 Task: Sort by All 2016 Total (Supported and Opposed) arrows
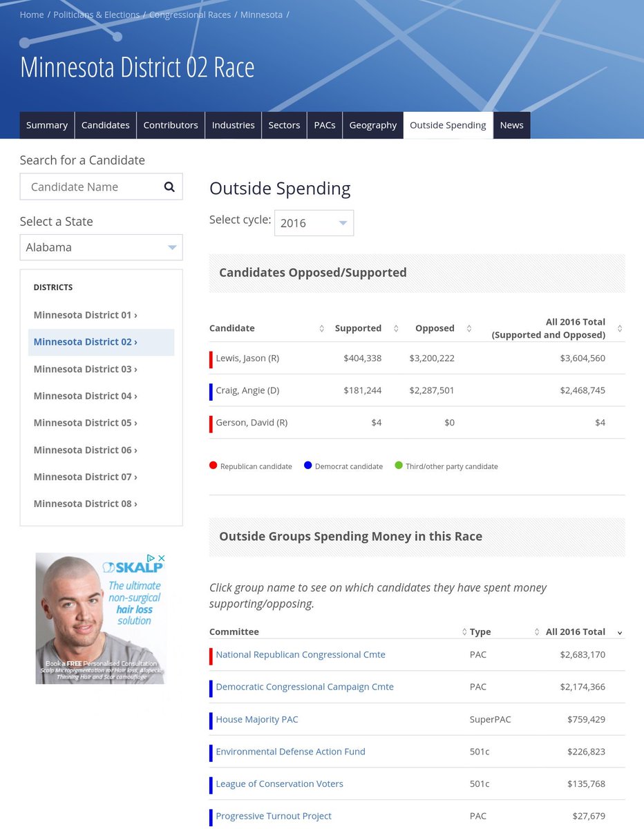point(620,328)
